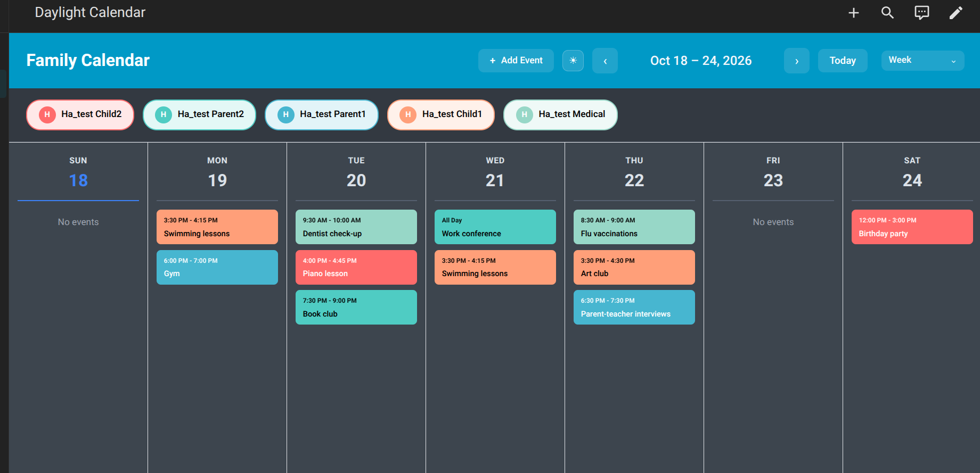
Task: Open the Week view dropdown
Action: (x=922, y=61)
